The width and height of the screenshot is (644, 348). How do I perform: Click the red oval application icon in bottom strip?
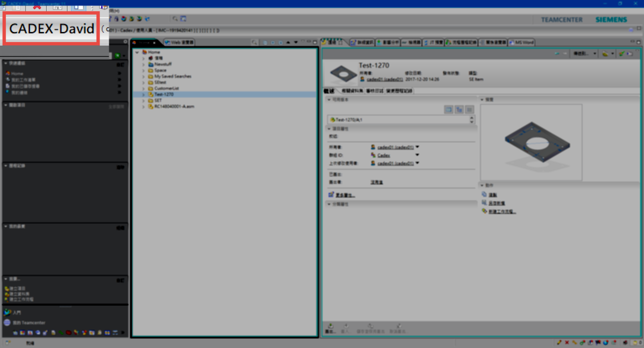68,333
